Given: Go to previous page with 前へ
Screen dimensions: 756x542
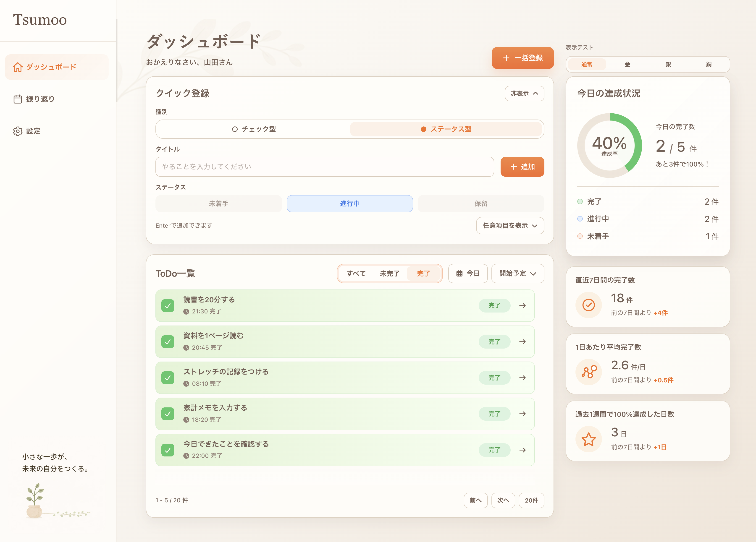Looking at the screenshot, I should tap(476, 500).
